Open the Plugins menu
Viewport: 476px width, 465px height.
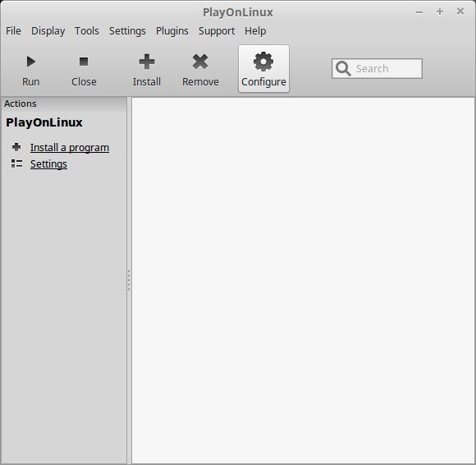pyautogui.click(x=172, y=31)
